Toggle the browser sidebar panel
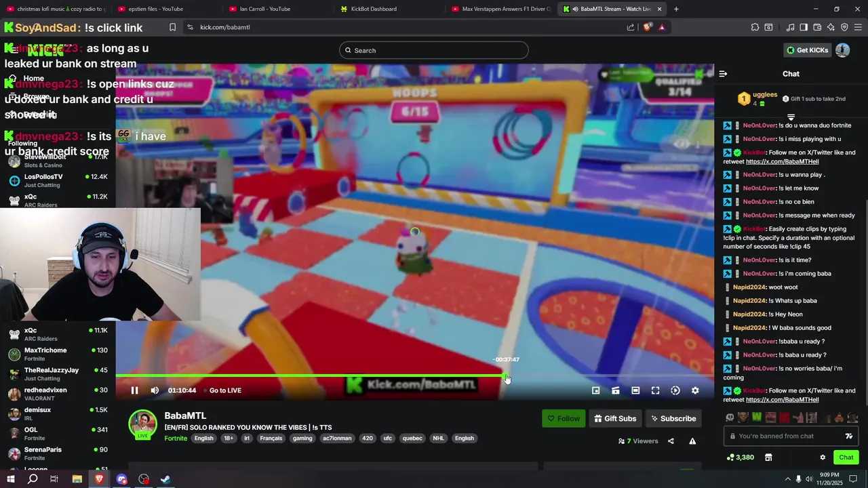Screen dimensions: 868x488 pos(804,27)
